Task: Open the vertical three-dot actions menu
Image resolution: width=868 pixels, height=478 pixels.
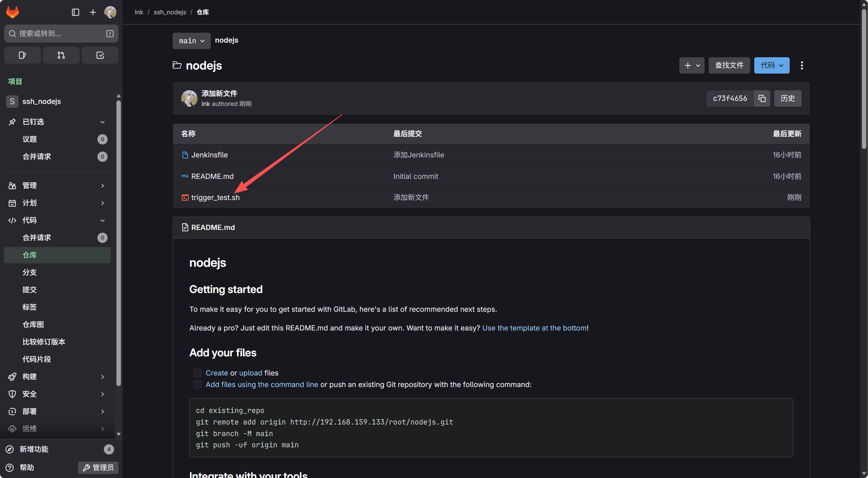Action: click(x=802, y=65)
